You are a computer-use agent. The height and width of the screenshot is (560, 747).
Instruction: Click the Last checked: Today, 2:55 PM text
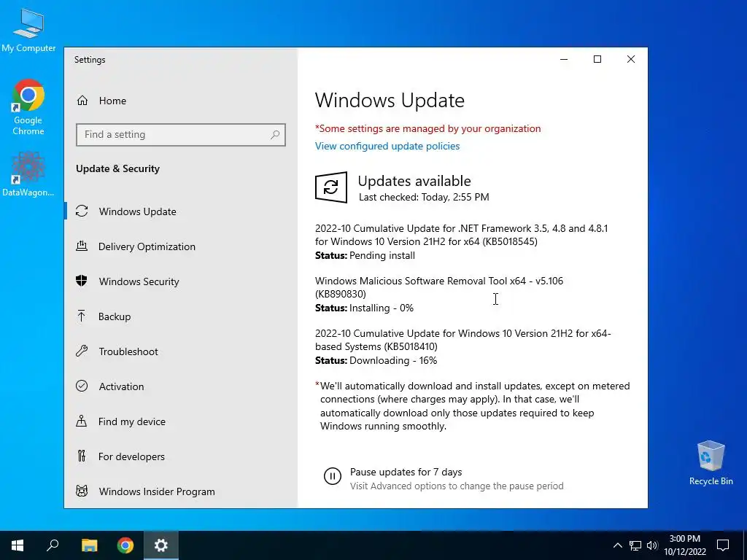[x=424, y=197]
